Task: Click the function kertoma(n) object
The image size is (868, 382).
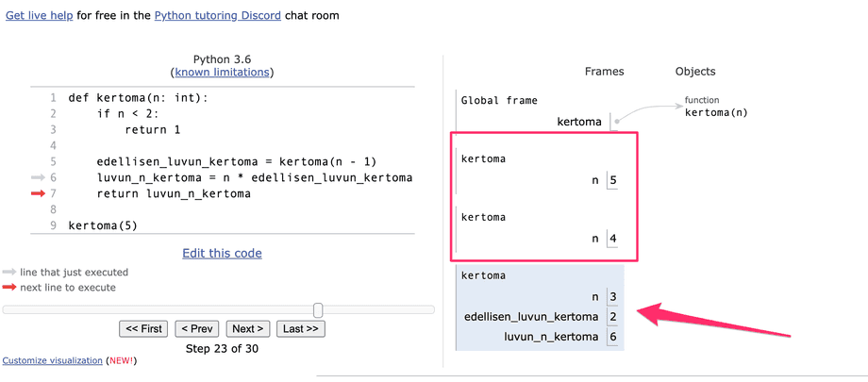Action: (716, 112)
